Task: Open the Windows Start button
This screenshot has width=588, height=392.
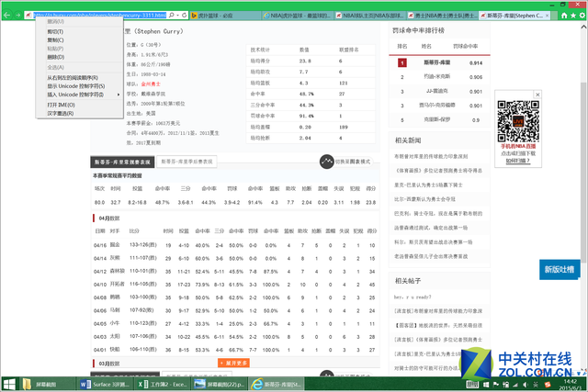Action: (x=9, y=384)
